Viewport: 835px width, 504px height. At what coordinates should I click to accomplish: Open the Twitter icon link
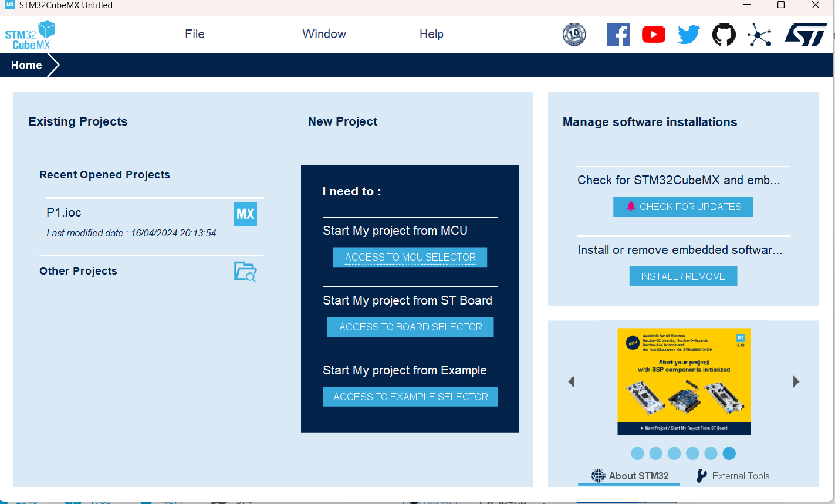(689, 35)
